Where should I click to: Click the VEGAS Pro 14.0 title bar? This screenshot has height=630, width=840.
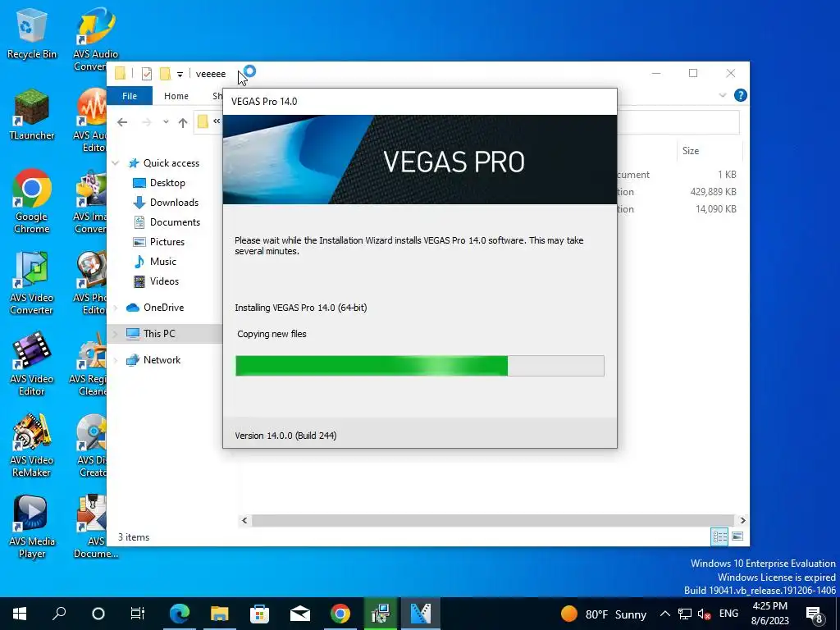click(420, 102)
